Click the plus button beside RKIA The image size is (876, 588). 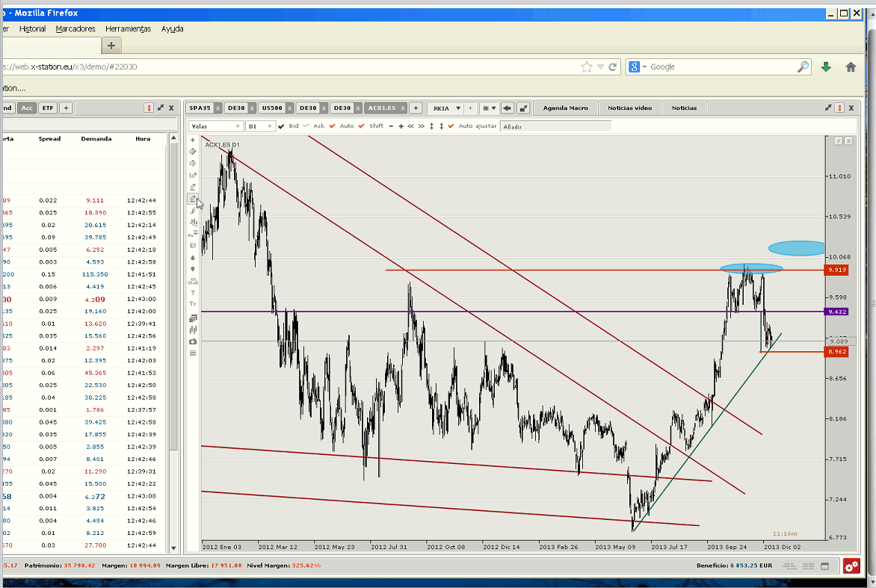(x=470, y=108)
